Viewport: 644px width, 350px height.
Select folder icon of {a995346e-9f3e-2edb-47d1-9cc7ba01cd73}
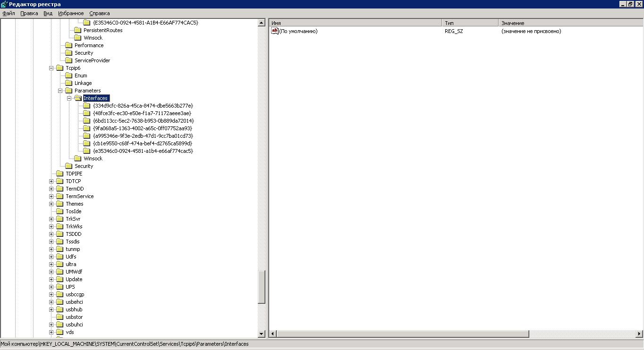click(x=86, y=136)
